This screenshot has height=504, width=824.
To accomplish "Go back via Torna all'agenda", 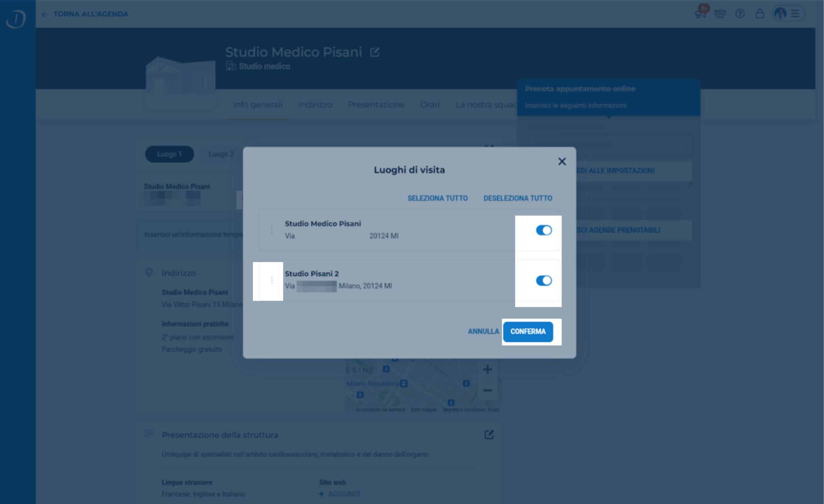I will (91, 14).
